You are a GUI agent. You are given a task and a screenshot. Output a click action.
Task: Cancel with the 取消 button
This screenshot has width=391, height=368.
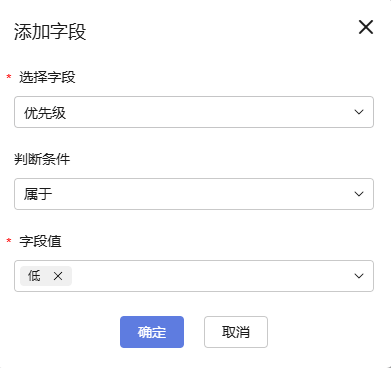point(236,332)
